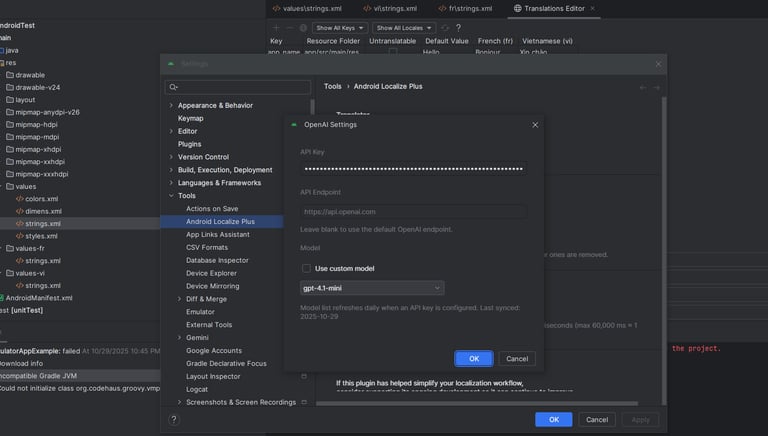Switch to values\strings.xml editor tab
The width and height of the screenshot is (768, 436).
click(307, 8)
